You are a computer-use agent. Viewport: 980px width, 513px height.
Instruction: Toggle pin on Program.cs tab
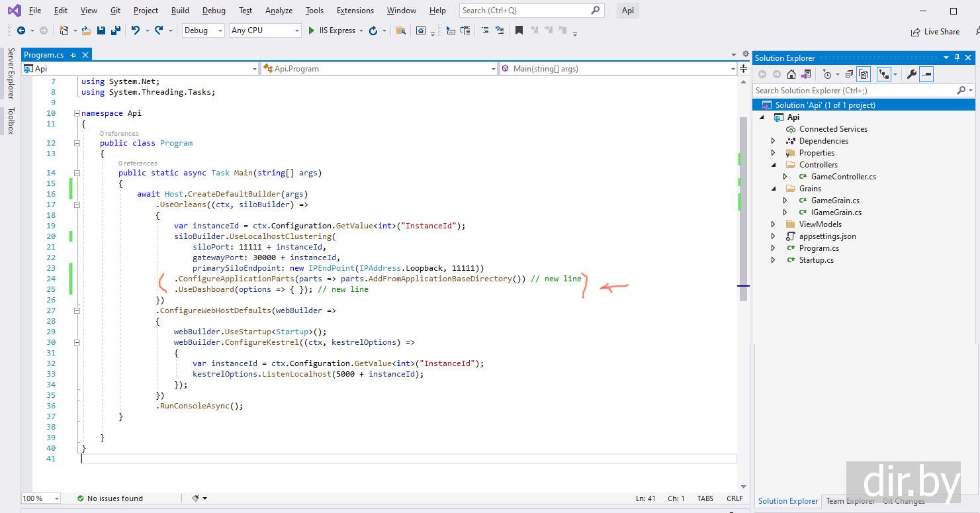coord(73,55)
